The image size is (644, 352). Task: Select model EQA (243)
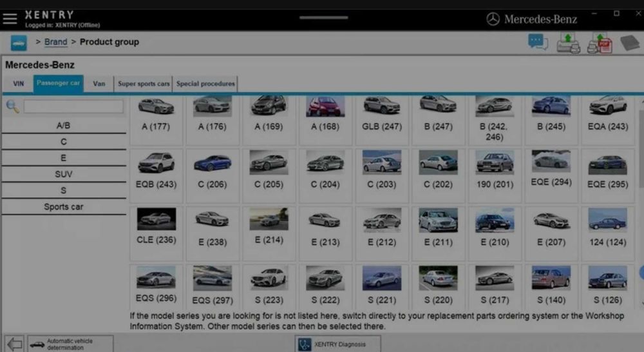(x=608, y=121)
